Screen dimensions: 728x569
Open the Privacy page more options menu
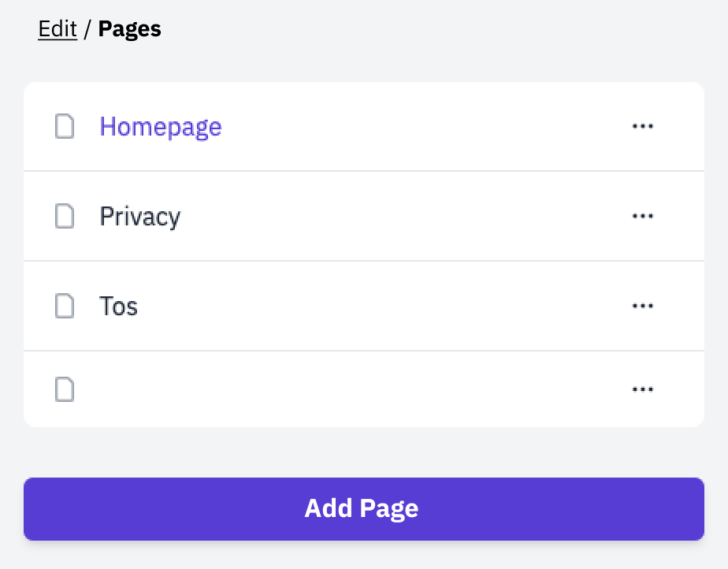point(643,216)
